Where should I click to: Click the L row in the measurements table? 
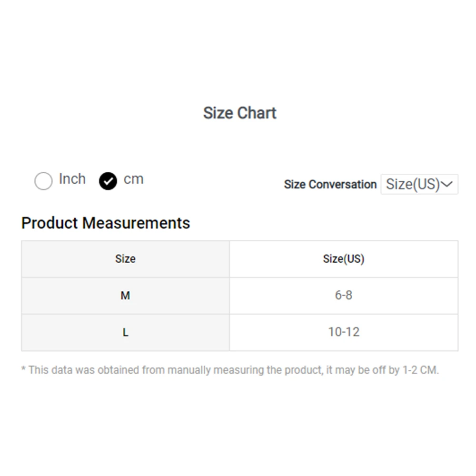point(239,332)
